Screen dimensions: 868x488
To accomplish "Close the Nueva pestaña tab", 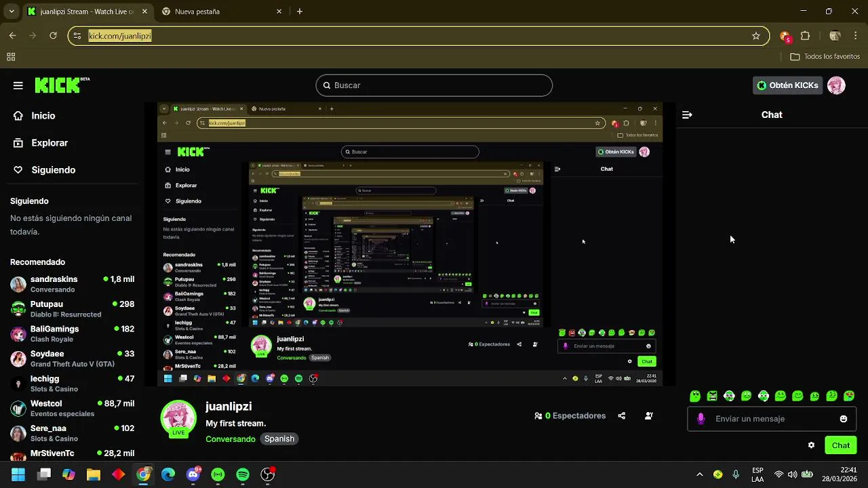I will [279, 12].
